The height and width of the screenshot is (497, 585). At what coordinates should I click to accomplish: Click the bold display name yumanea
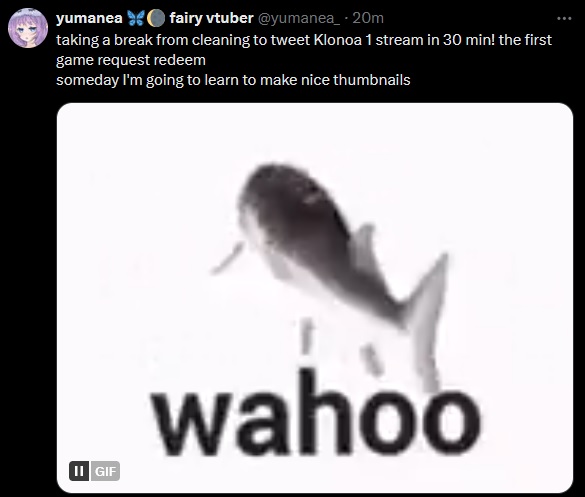pyautogui.click(x=89, y=18)
